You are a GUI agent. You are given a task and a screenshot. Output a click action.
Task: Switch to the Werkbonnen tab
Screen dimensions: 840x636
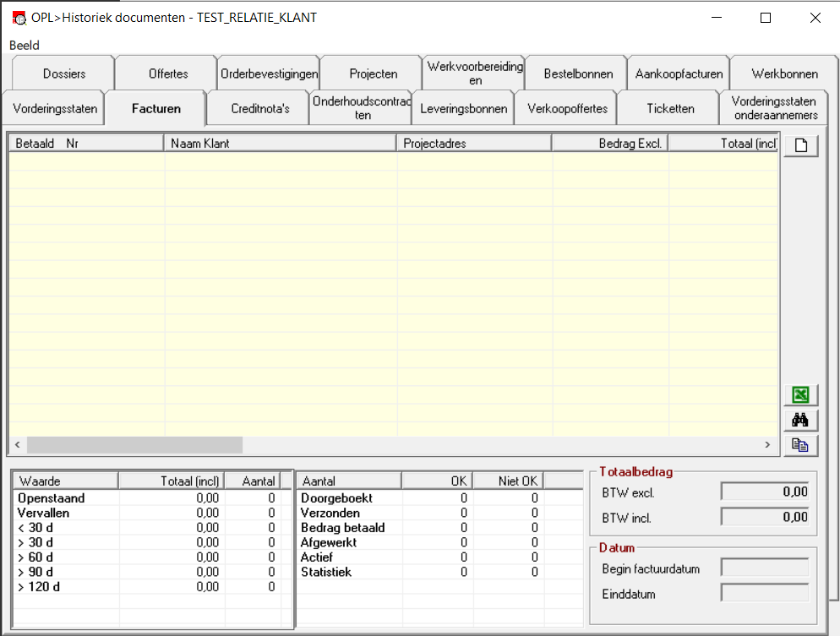(x=784, y=73)
